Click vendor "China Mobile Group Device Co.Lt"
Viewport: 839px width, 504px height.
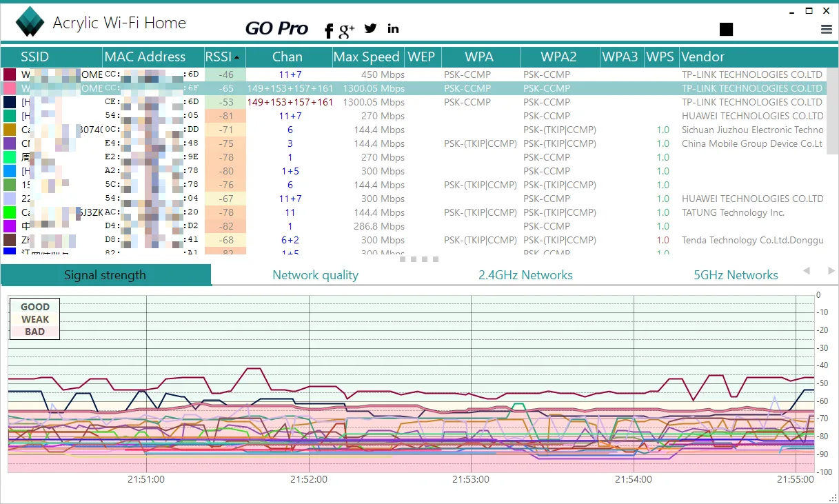[x=752, y=143]
